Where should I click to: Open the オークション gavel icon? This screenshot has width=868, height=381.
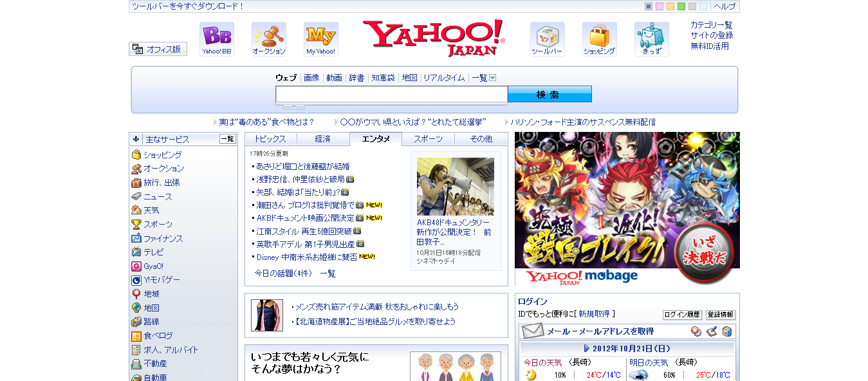(x=269, y=39)
